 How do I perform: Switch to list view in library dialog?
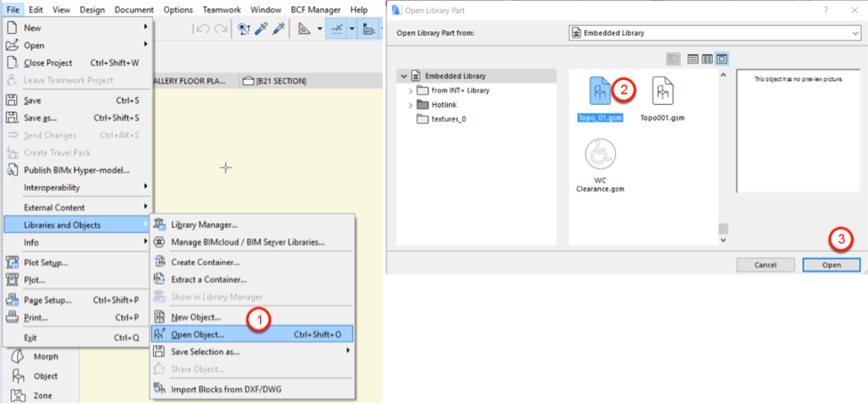point(692,59)
